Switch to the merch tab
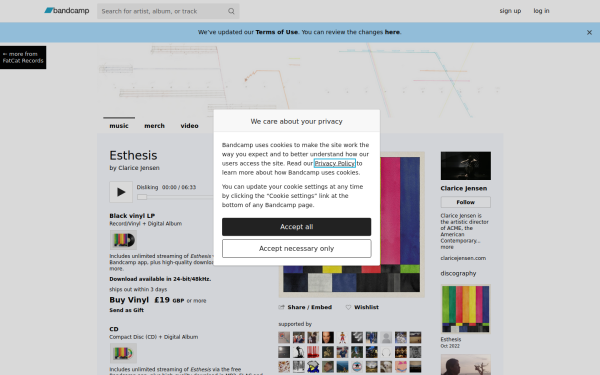Screen dimensions: 600x375 point(155,126)
